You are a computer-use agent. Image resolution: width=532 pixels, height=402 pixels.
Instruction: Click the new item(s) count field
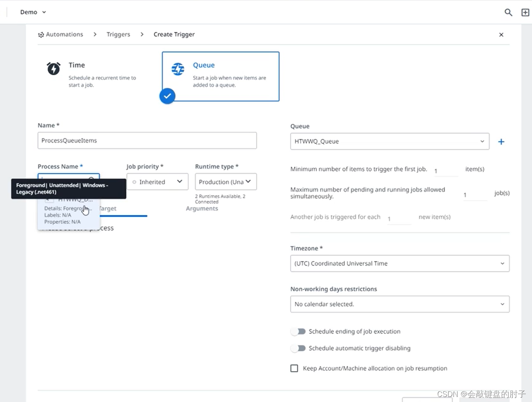[399, 218]
